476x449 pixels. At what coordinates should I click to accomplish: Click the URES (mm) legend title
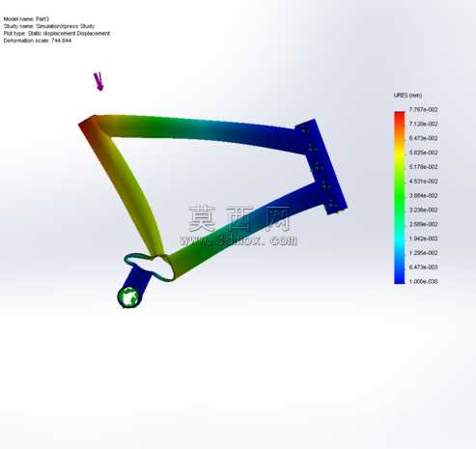[x=407, y=96]
